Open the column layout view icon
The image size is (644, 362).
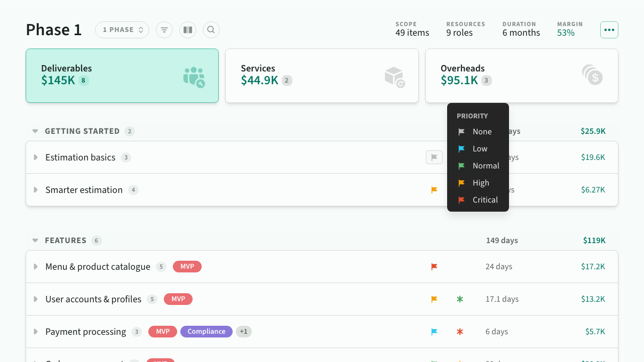pyautogui.click(x=187, y=30)
